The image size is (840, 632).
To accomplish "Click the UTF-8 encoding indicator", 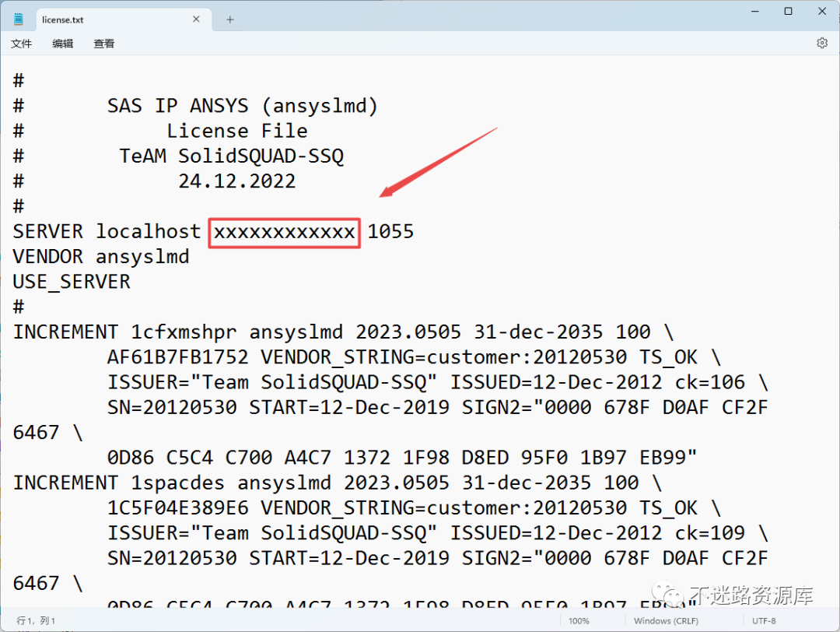I will point(764,621).
